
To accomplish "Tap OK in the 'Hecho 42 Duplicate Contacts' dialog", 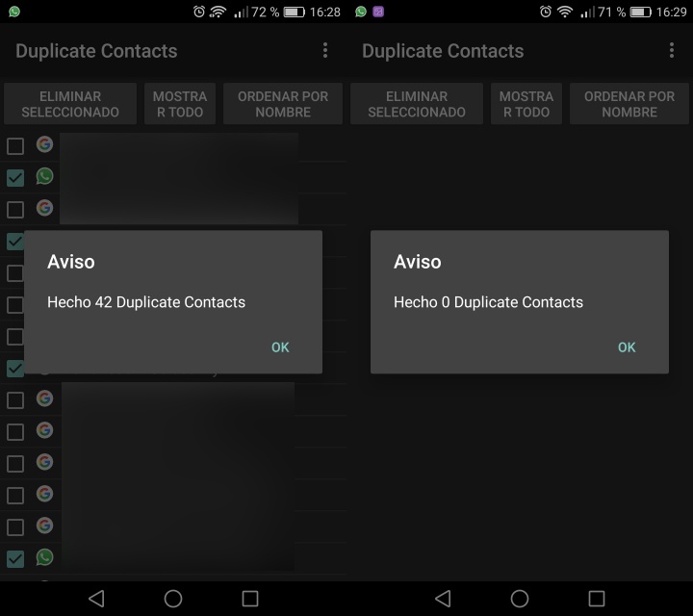I will tap(280, 347).
